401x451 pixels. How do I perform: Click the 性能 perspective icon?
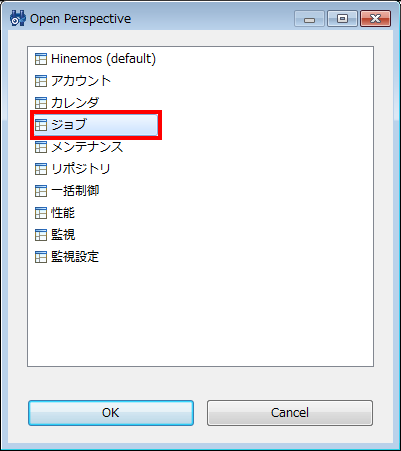tap(41, 213)
